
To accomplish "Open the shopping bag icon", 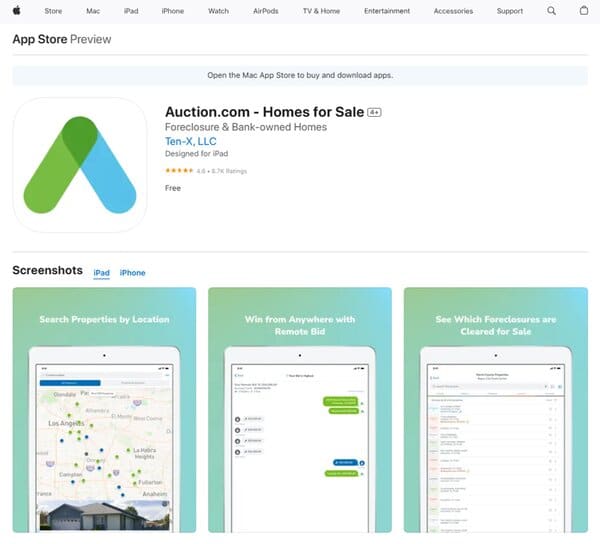I will tap(584, 10).
